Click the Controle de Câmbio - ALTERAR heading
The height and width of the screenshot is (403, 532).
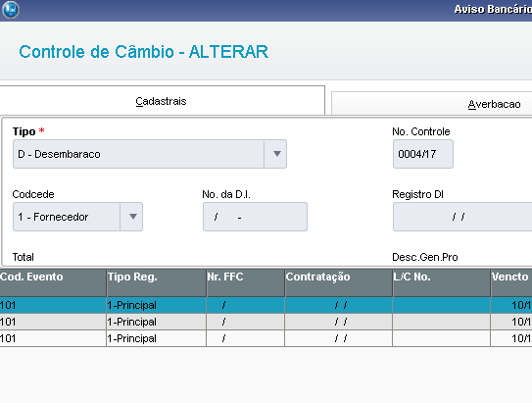tap(143, 52)
